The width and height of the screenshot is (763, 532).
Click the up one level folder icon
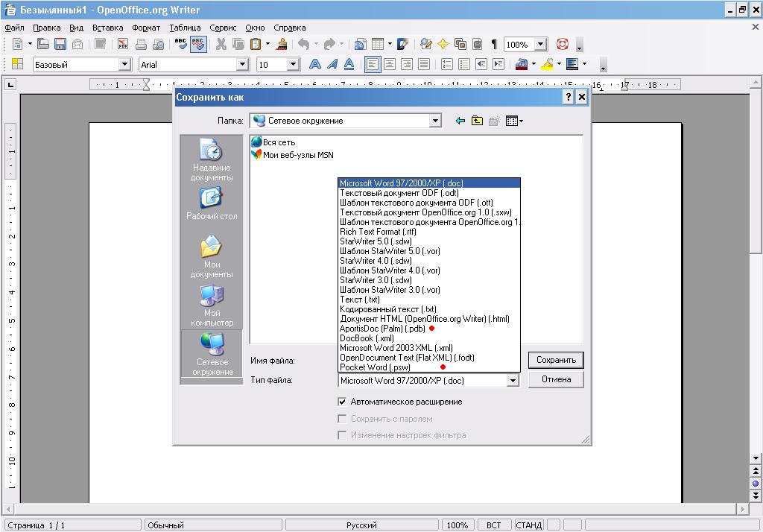(477, 121)
